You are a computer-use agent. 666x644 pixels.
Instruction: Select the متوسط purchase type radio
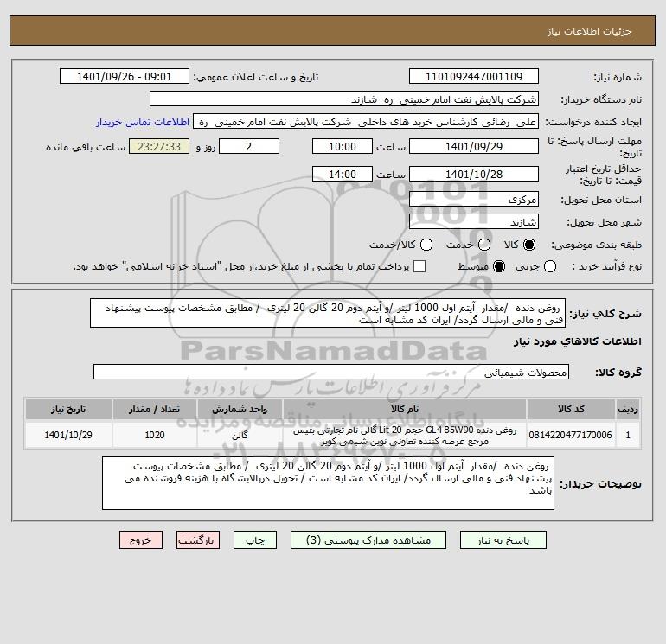pyautogui.click(x=499, y=266)
